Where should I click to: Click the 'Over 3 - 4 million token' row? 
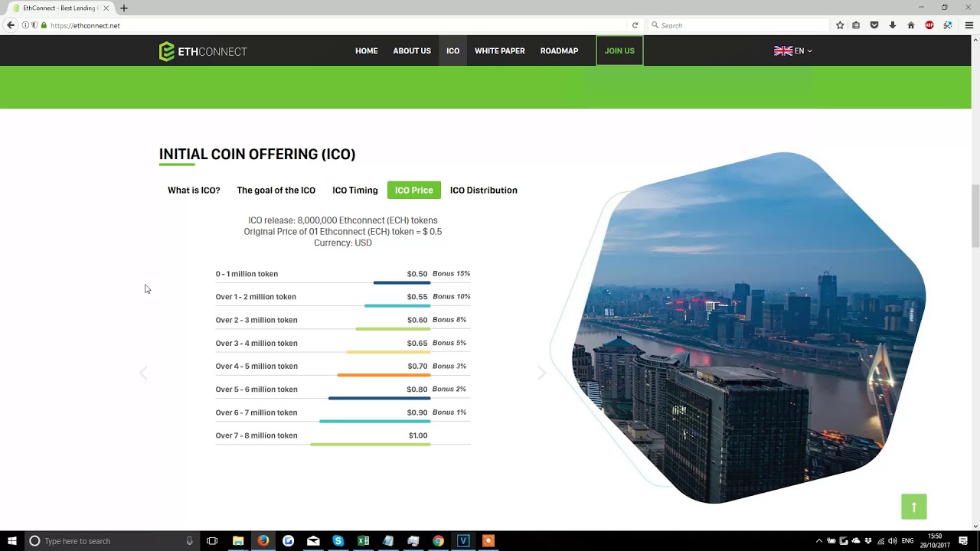pos(343,344)
